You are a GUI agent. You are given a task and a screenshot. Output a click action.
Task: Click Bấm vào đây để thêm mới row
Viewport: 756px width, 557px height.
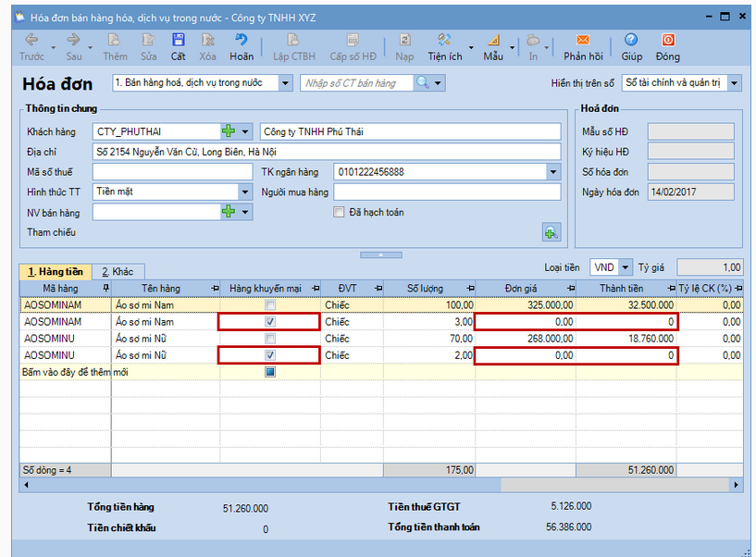(381, 372)
